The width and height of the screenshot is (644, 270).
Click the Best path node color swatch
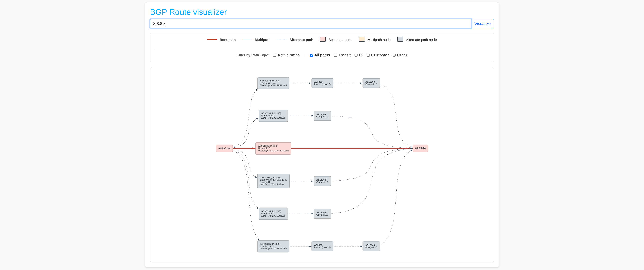coord(323,39)
